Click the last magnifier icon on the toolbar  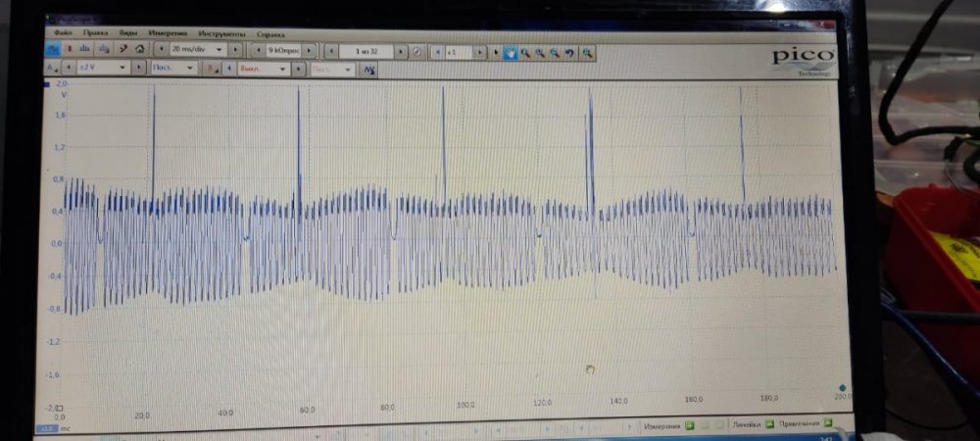point(587,52)
